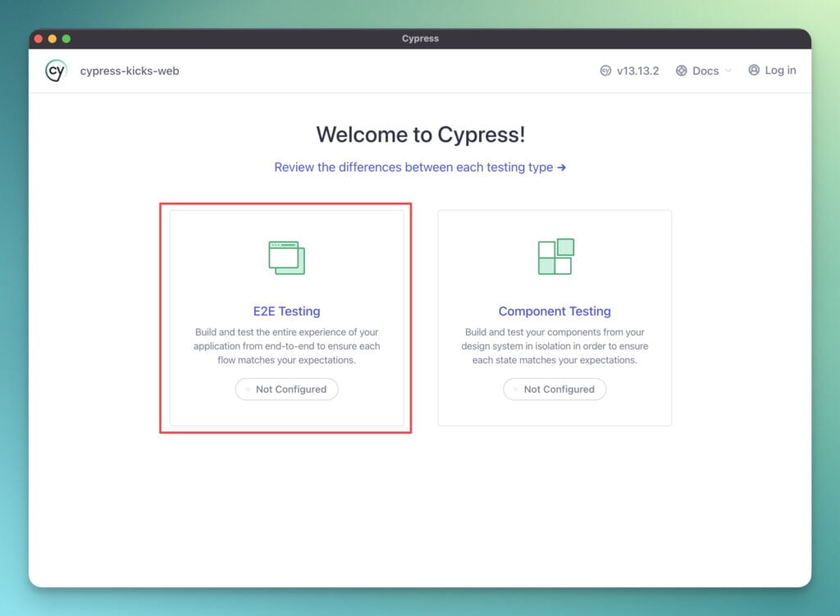Click the version icon beside v13.13.2
This screenshot has height=616, width=840.
pyautogui.click(x=605, y=71)
